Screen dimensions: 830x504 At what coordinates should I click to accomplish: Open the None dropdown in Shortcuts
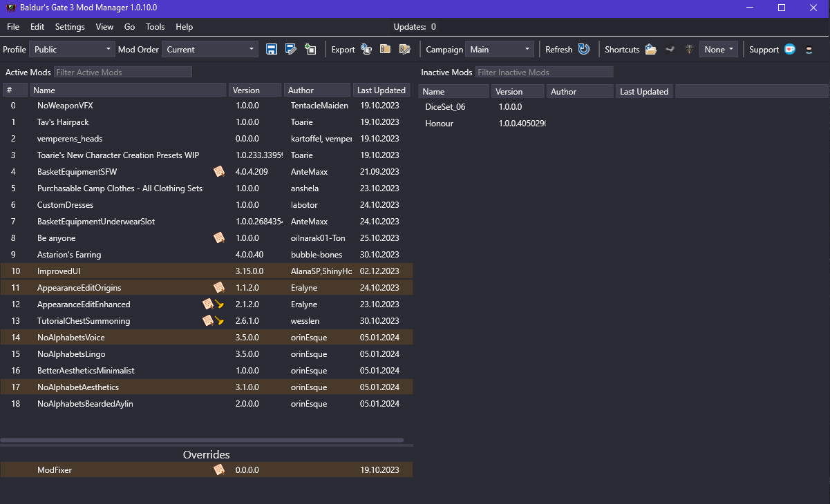[x=719, y=49]
